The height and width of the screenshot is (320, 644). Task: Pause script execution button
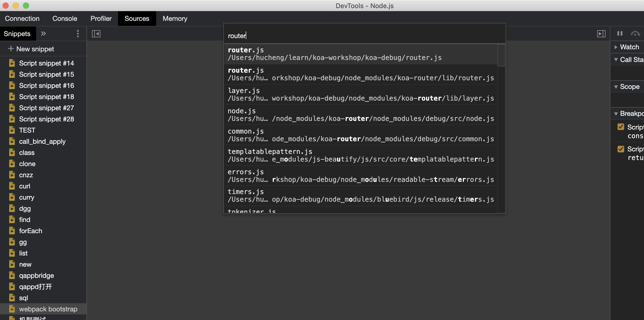pos(620,34)
